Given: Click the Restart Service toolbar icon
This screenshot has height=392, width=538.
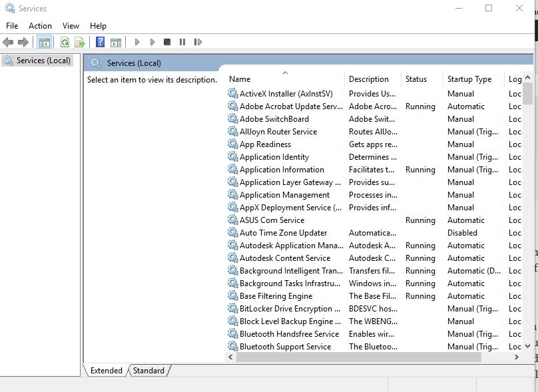Looking at the screenshot, I should coord(198,43).
